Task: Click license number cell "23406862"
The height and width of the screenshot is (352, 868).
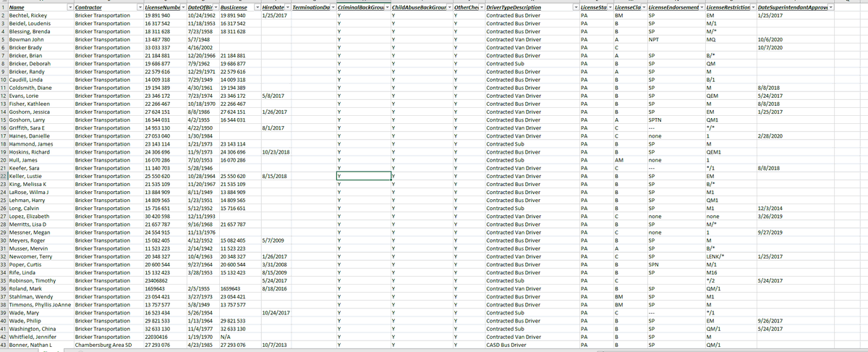Action: click(x=164, y=281)
